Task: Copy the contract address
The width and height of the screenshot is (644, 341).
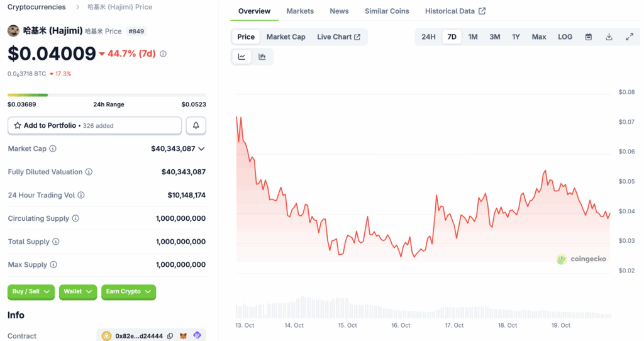Action: (x=170, y=336)
